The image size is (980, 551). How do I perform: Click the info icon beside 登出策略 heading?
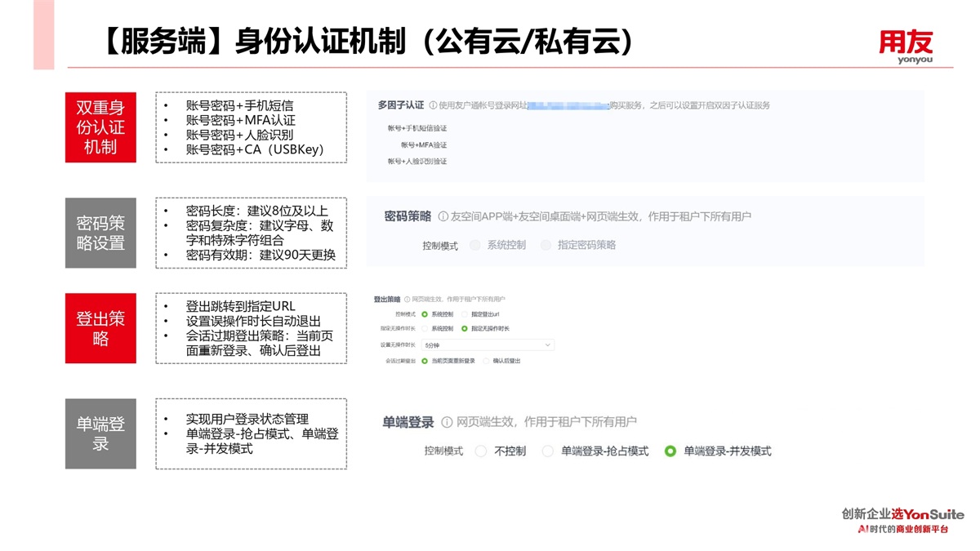[x=407, y=300]
